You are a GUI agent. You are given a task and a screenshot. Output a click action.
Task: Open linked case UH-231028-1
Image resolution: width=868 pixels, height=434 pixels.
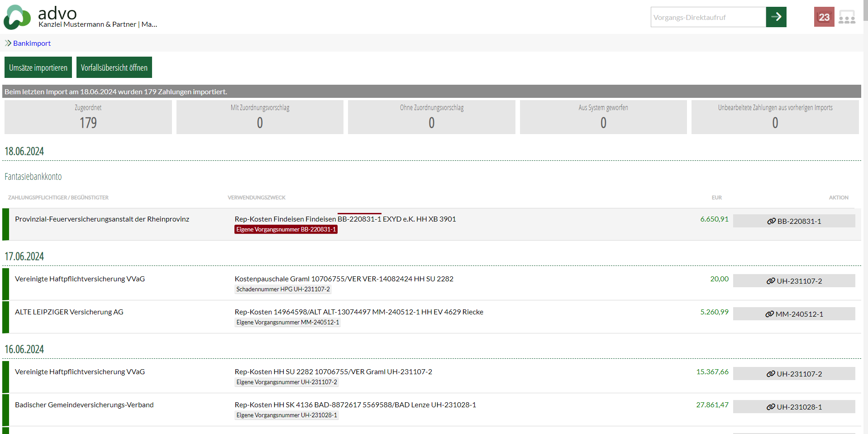(x=794, y=407)
